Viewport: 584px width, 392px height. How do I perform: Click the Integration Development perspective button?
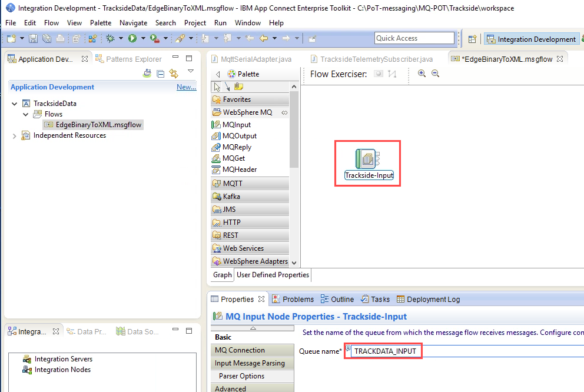532,39
